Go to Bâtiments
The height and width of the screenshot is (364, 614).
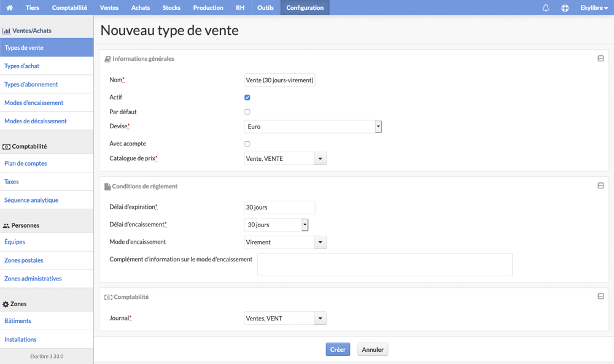[47, 321]
